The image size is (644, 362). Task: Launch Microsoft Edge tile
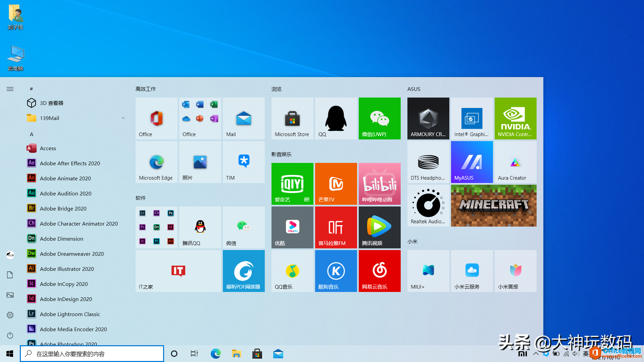(156, 162)
